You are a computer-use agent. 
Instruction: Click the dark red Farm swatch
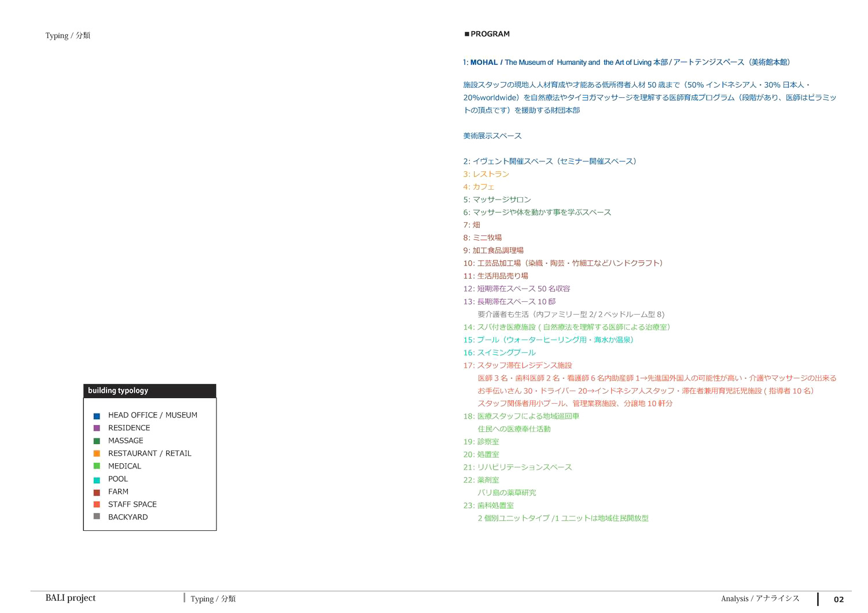pos(97,492)
